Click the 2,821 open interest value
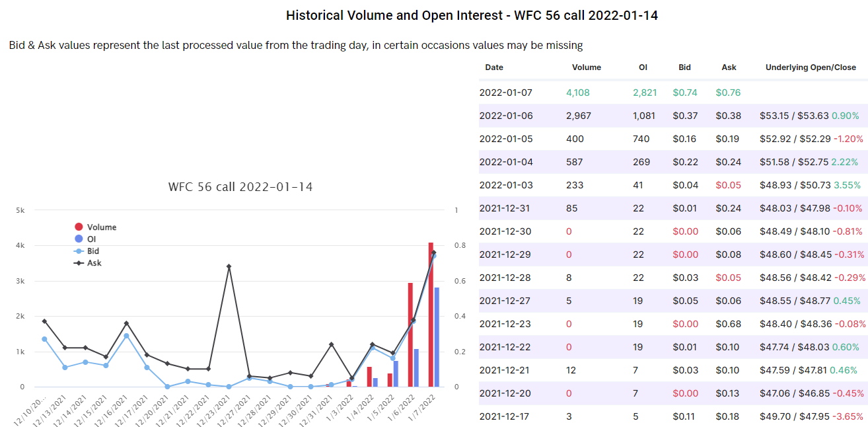 pos(645,93)
